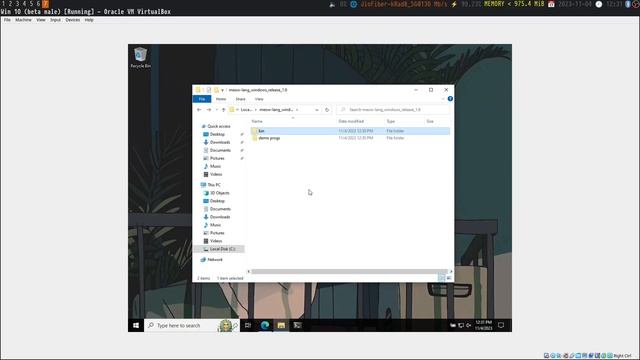
Task: Open VirtualBox Devices menu
Action: click(73, 20)
